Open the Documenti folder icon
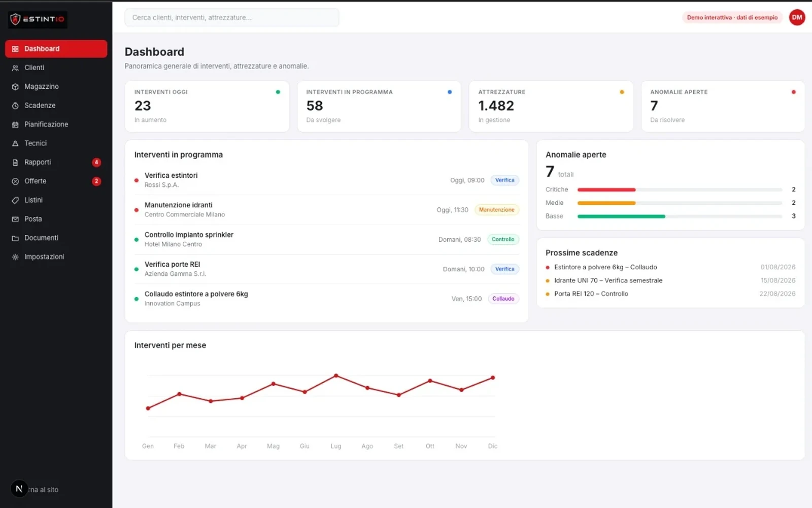 point(15,238)
